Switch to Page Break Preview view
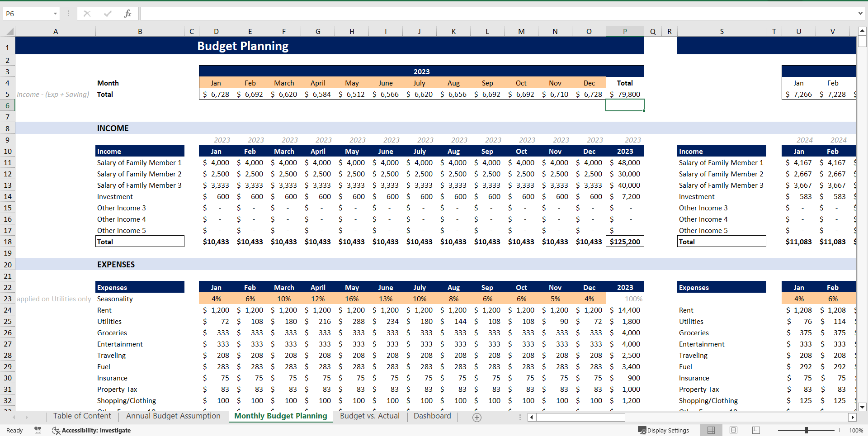Image resolution: width=868 pixels, height=437 pixels. pos(755,430)
